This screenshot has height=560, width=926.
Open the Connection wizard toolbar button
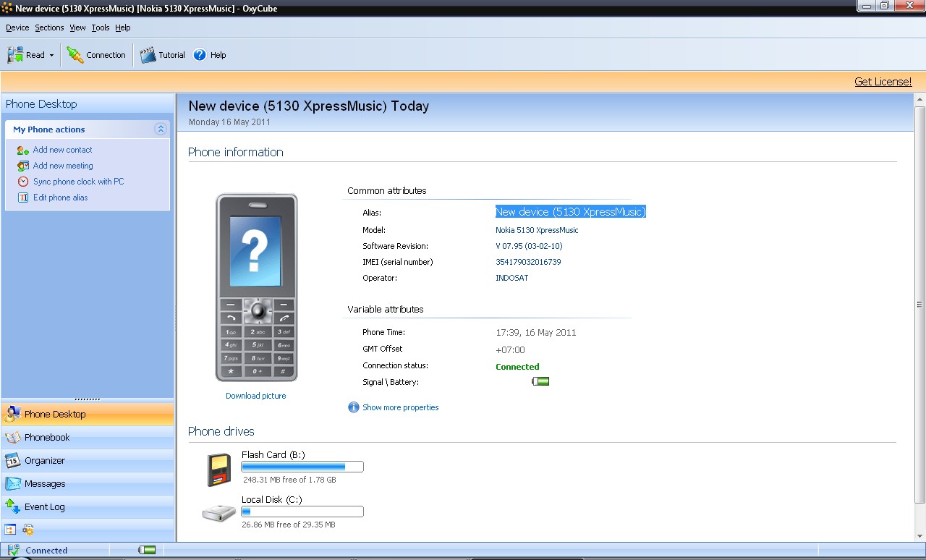point(96,55)
